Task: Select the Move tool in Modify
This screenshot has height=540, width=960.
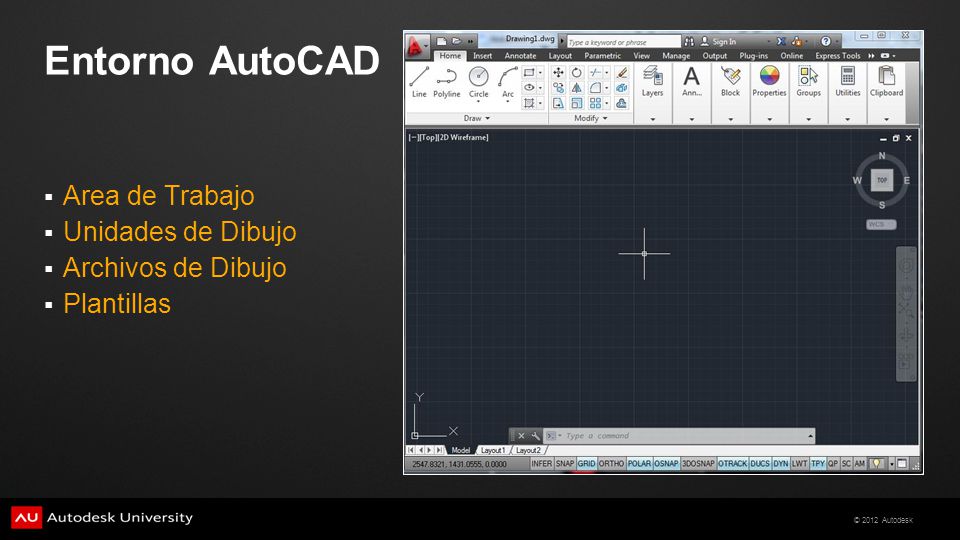Action: pyautogui.click(x=558, y=72)
